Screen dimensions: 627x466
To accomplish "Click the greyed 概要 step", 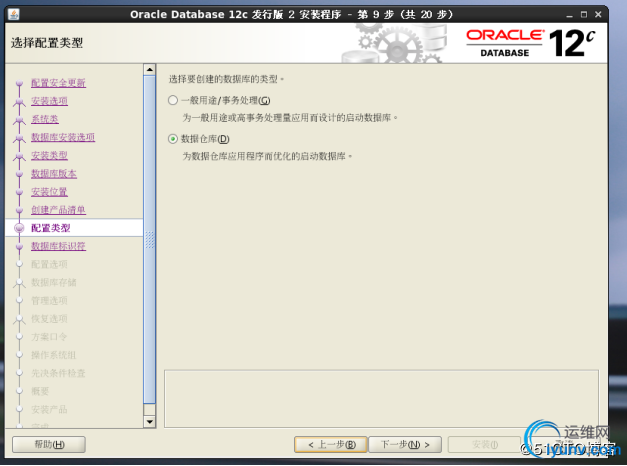I will coord(40,391).
